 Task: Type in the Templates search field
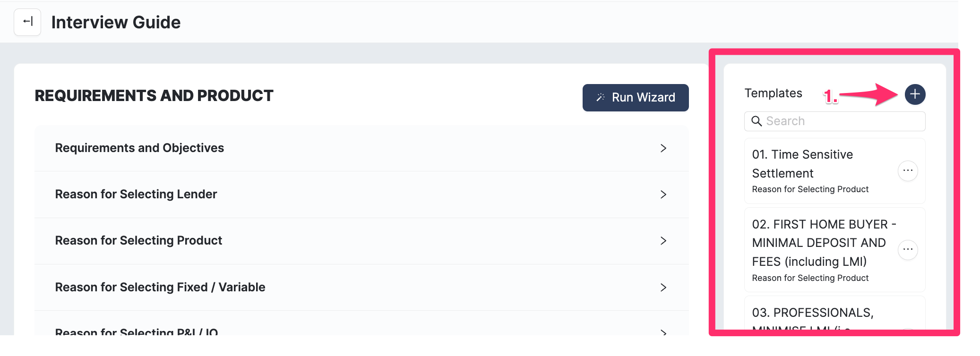(x=841, y=121)
